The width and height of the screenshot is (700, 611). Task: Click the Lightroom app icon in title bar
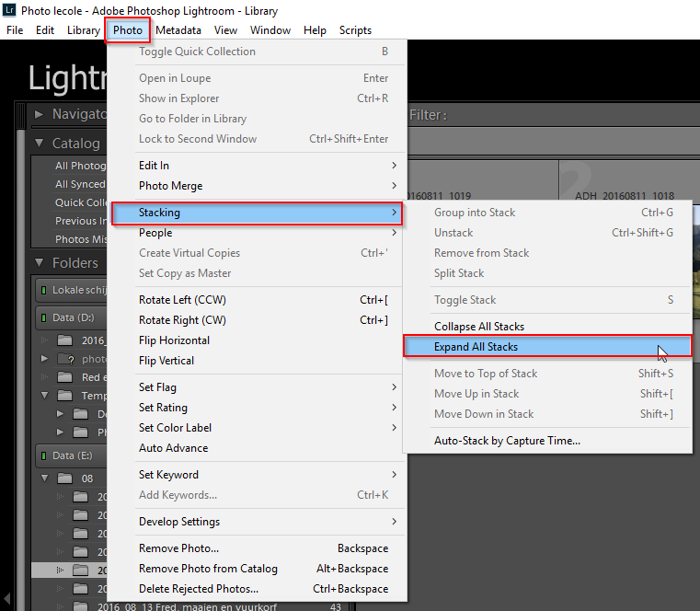(10, 9)
